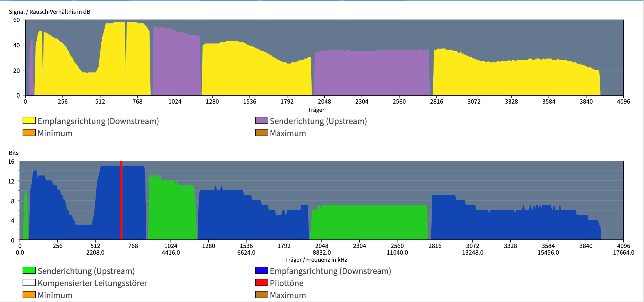Click the Pilottöne legend label text
This screenshot has width=644, height=302.
coord(286,283)
